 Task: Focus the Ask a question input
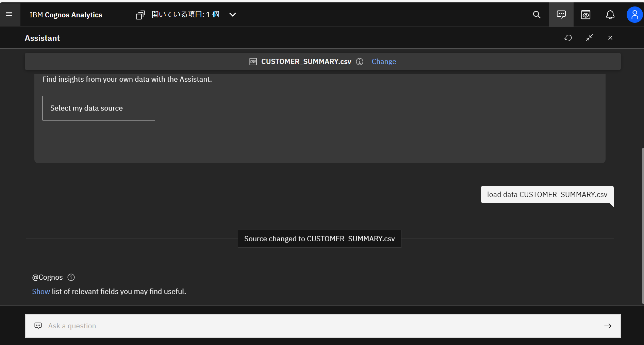(323, 326)
